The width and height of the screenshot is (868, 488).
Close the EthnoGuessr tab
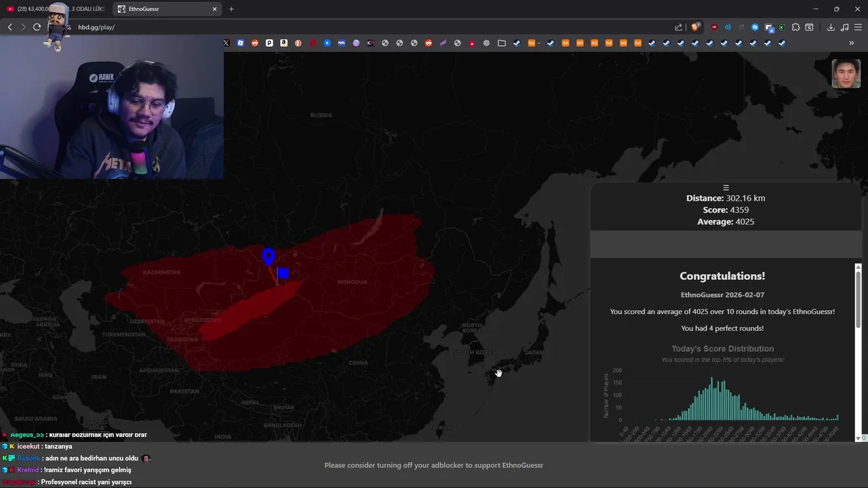tap(214, 9)
